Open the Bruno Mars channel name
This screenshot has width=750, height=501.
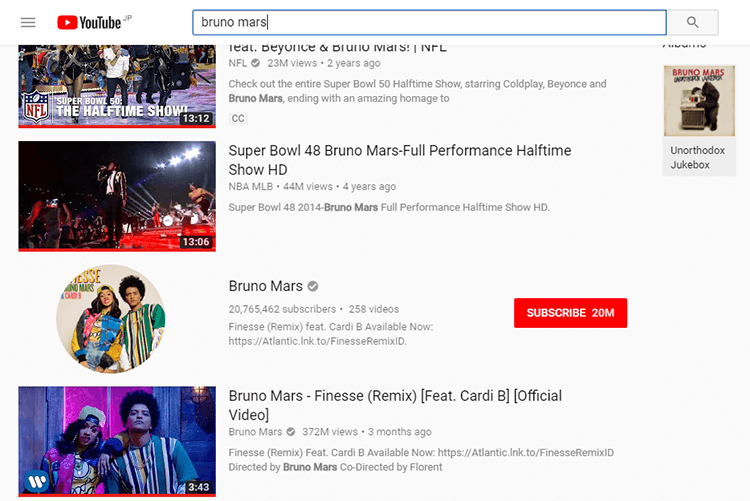[265, 286]
